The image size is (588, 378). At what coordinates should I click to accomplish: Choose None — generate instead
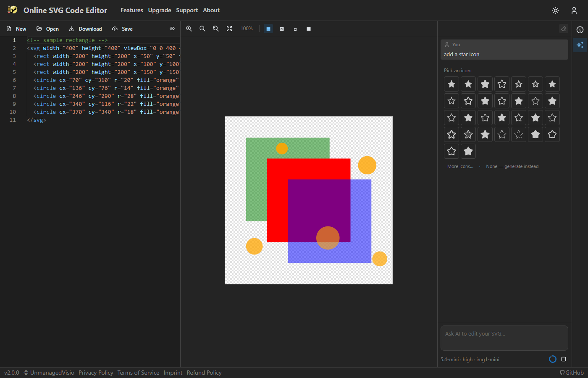coord(512,166)
